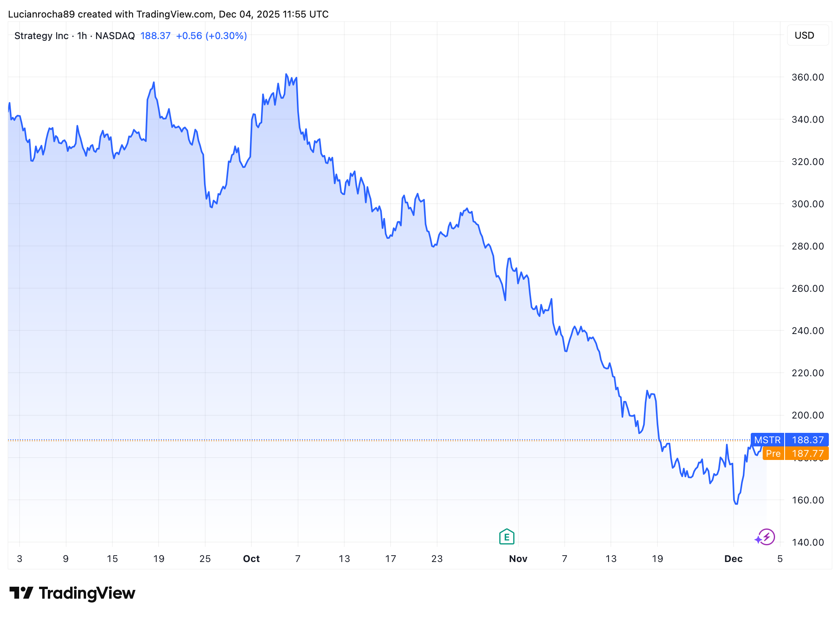Click the 360.00 price scale label
840x617 pixels.
[x=807, y=77]
